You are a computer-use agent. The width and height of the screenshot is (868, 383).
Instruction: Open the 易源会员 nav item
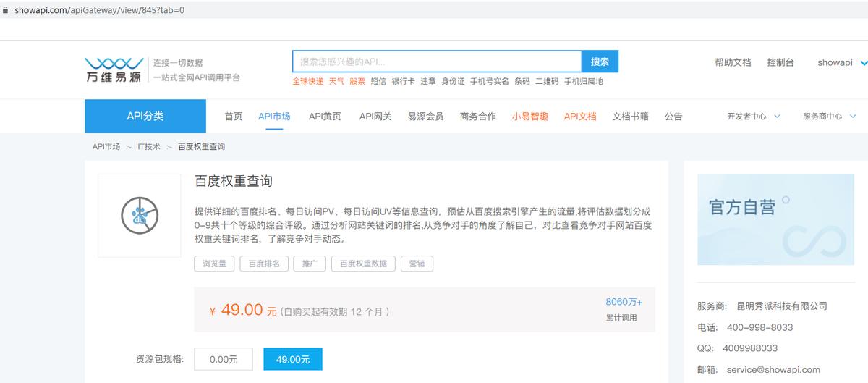(x=425, y=117)
